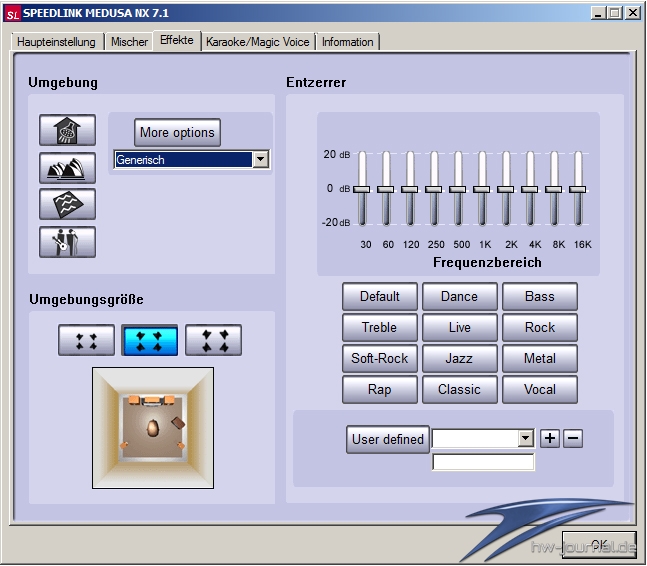647x566 pixels.
Task: Select the Effekte tab
Action: click(177, 40)
